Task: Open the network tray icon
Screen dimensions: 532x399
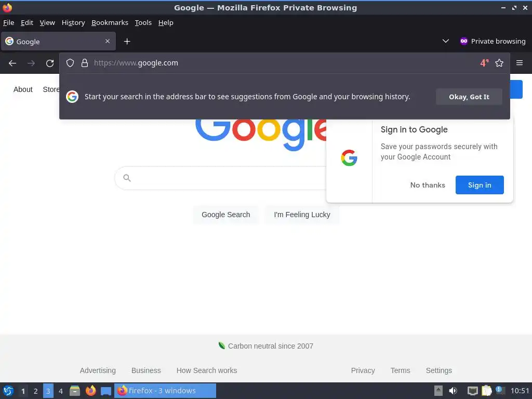Action: pyautogui.click(x=472, y=391)
